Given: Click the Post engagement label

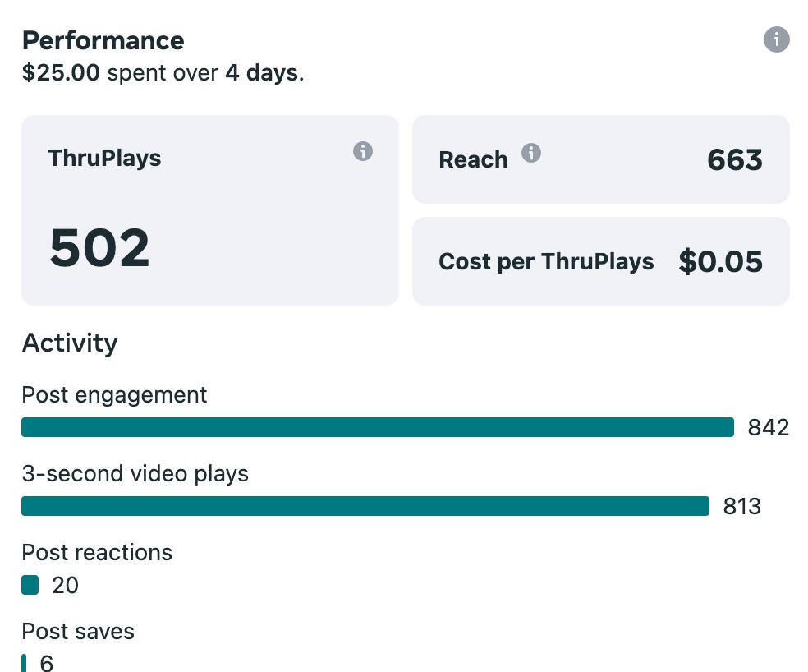Looking at the screenshot, I should (x=114, y=395).
